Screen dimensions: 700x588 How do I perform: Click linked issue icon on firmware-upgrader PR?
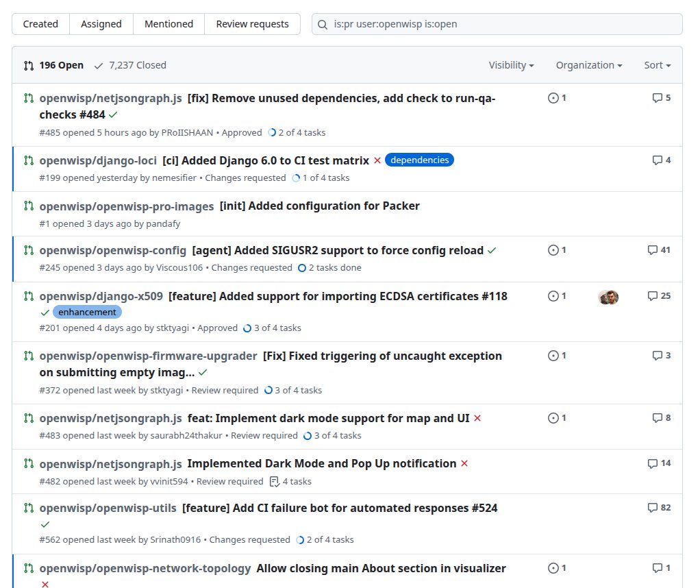[x=557, y=356]
